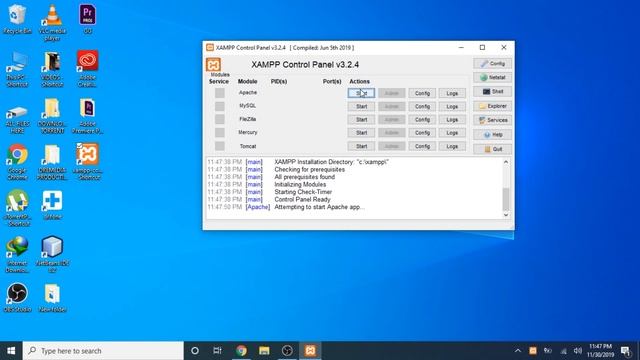View Logs for the MySQL module

click(452, 107)
